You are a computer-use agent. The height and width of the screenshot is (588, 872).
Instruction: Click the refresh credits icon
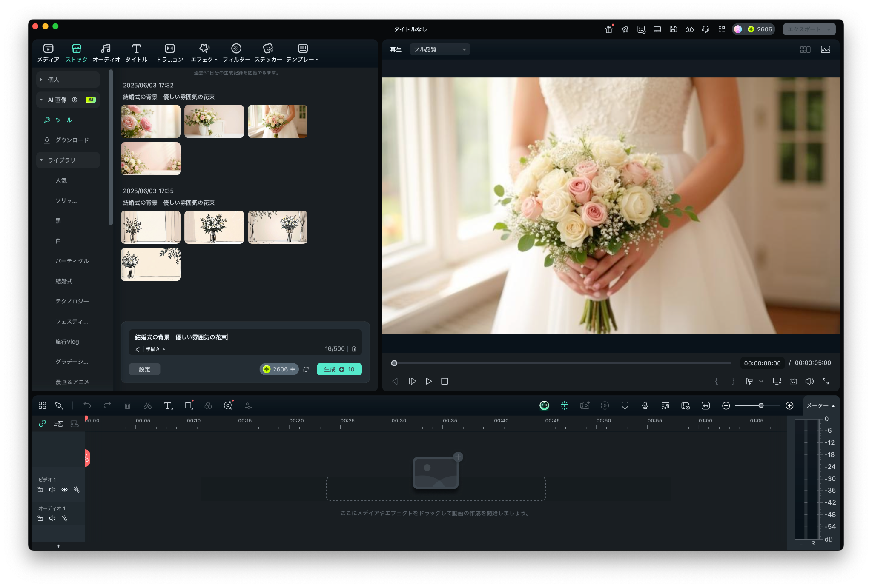(x=306, y=369)
